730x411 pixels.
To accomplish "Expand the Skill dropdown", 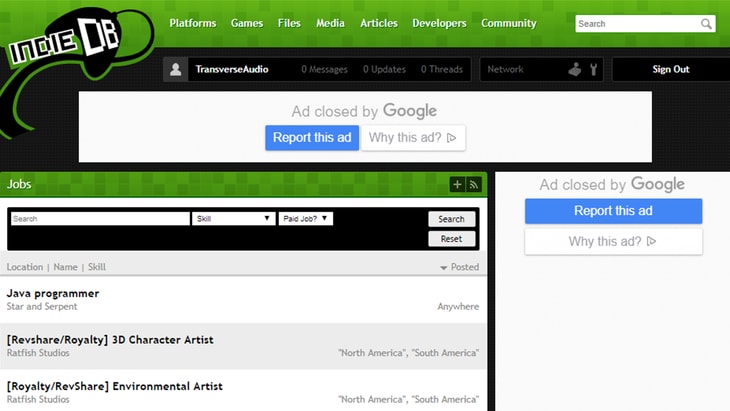I will pos(233,219).
